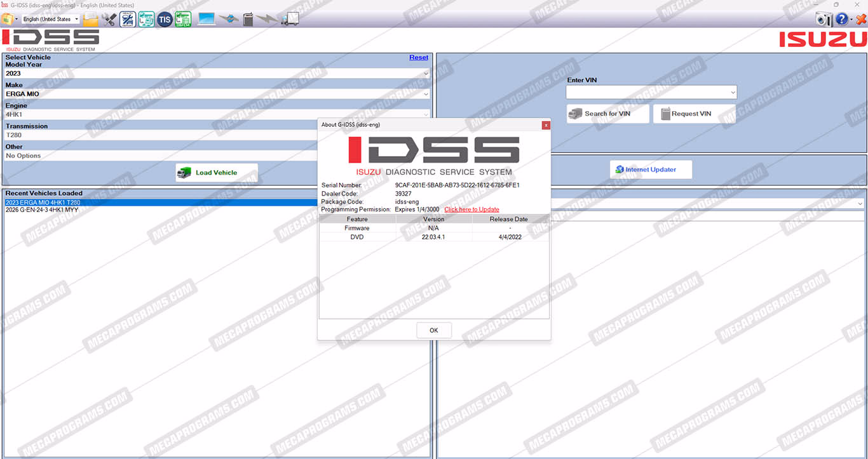Launch the TIS round blue icon
868x459 pixels.
coord(165,19)
